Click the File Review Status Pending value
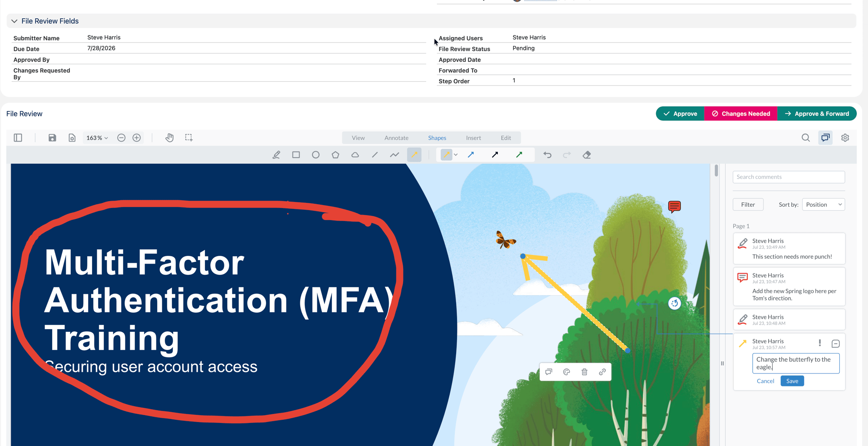 point(523,48)
